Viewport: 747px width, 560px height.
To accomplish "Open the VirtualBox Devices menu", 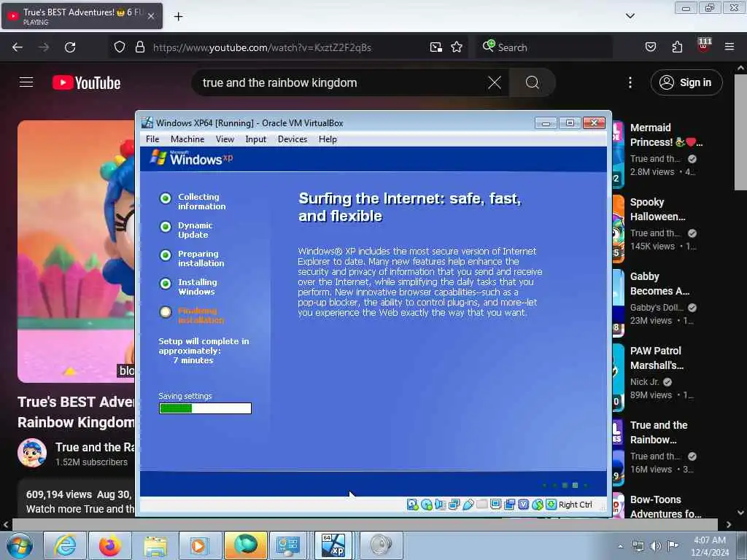I will point(292,139).
